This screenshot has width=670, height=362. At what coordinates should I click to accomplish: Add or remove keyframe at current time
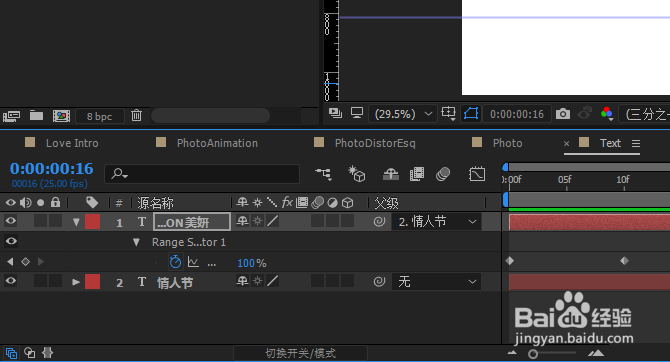25,262
